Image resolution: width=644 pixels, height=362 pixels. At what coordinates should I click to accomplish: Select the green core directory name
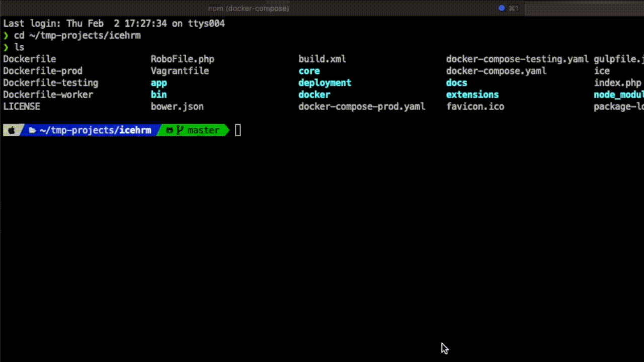pos(308,70)
